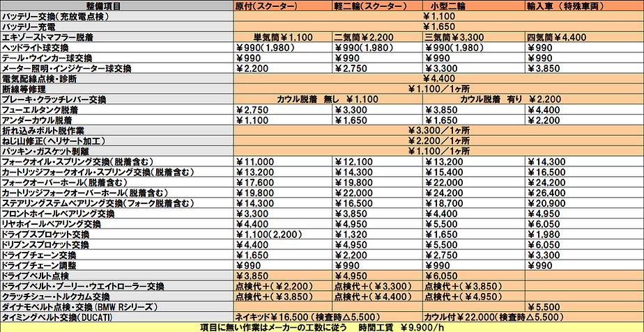Click ¥2,750 in メーター照明 row
644x332 pixels.
tap(378, 68)
